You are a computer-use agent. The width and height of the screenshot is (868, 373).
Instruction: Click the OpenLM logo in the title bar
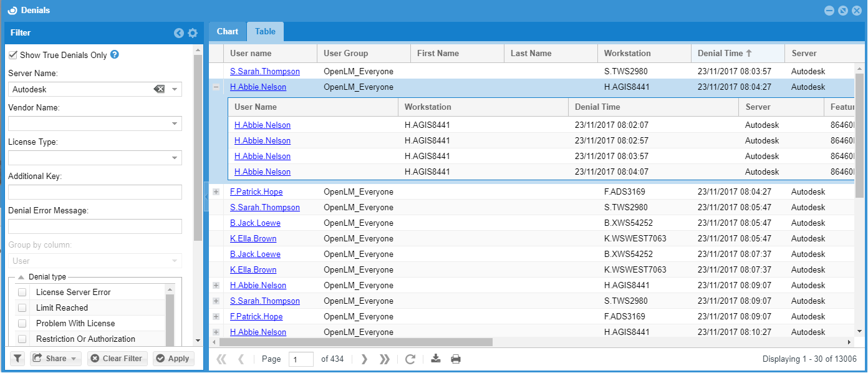tap(12, 11)
